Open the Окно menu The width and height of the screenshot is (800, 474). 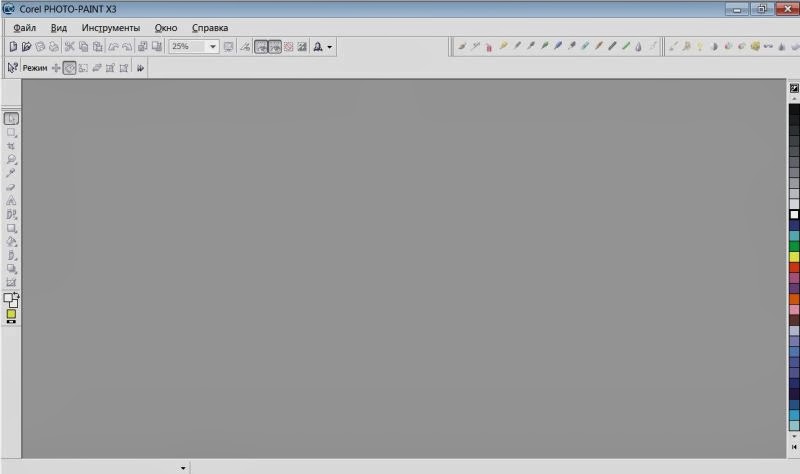pos(166,28)
